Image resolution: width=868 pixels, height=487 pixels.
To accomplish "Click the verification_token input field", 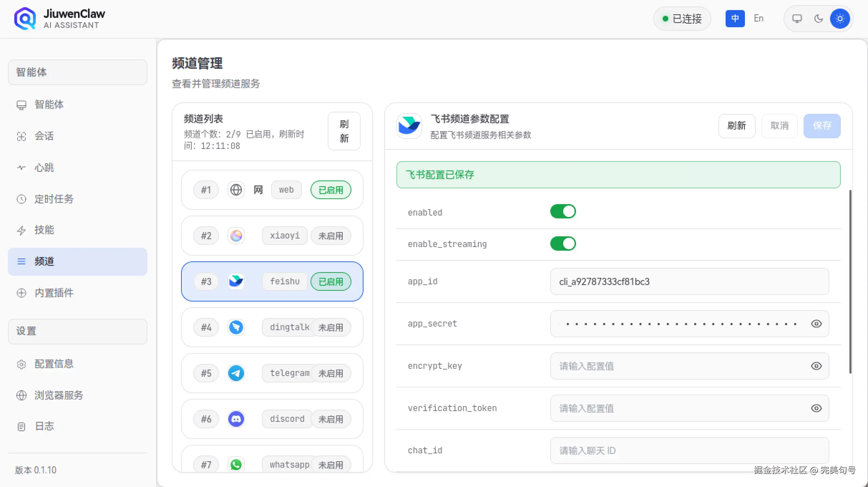I will click(689, 408).
